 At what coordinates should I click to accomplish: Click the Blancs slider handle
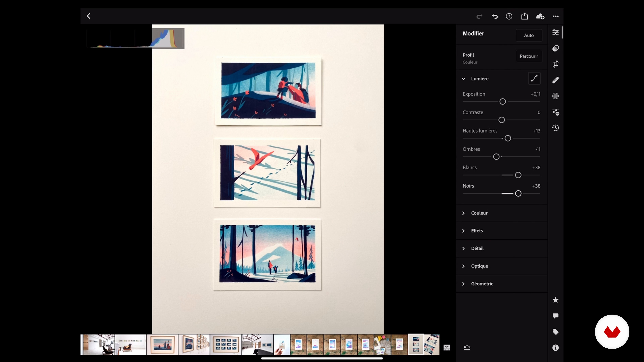518,175
